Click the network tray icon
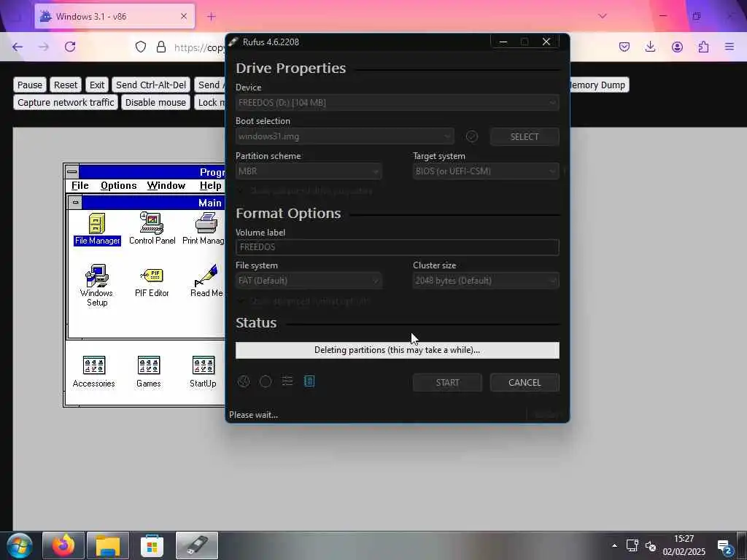Viewport: 747px width, 560px height. 632,545
